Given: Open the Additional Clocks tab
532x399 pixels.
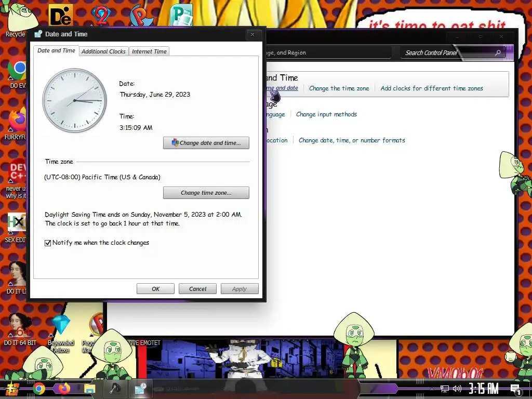Looking at the screenshot, I should click(103, 51).
